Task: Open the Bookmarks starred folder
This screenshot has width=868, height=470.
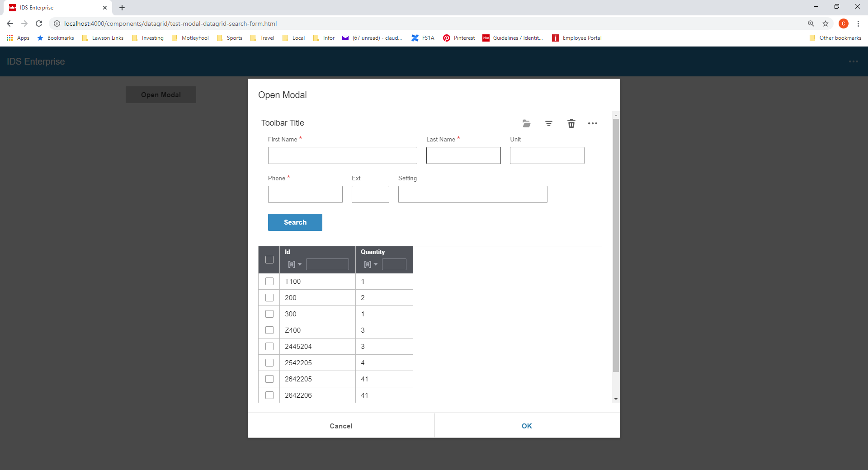Action: 56,38
